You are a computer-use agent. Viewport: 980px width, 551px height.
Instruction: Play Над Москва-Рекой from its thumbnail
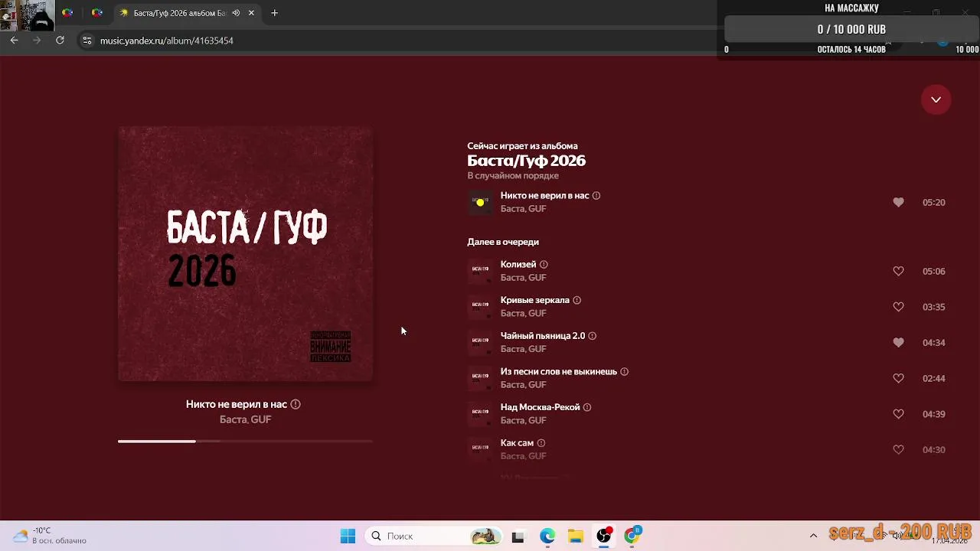coord(480,414)
